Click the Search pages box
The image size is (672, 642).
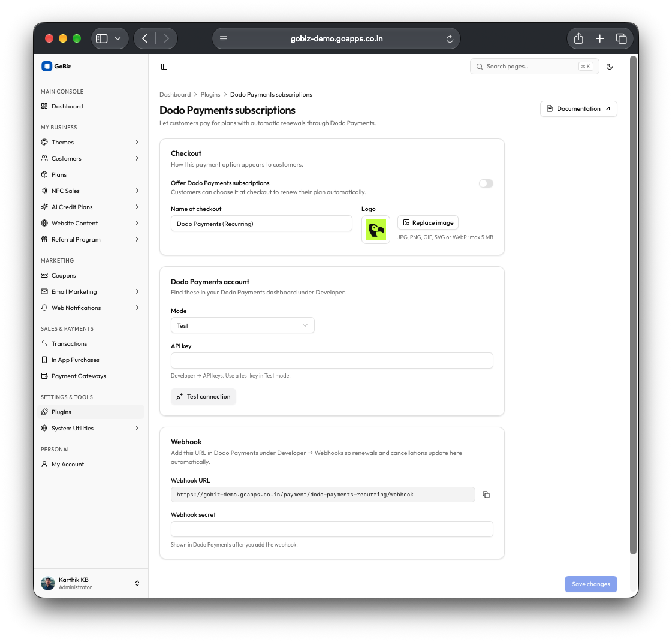(535, 67)
